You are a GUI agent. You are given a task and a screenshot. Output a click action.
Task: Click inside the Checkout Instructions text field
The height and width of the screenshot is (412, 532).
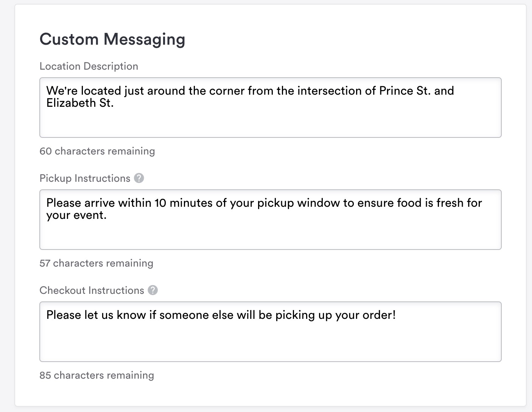point(271,332)
